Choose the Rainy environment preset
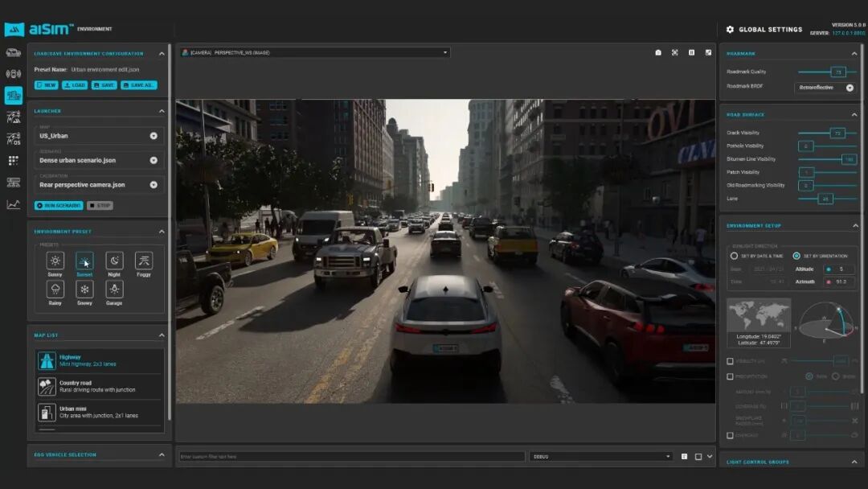The image size is (868, 489). (55, 289)
